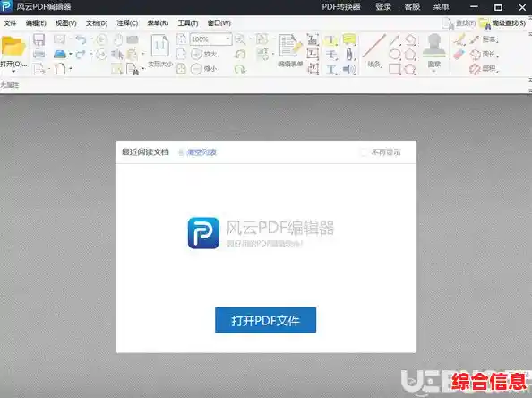
Task: Open the 文件 menu
Action: point(10,23)
